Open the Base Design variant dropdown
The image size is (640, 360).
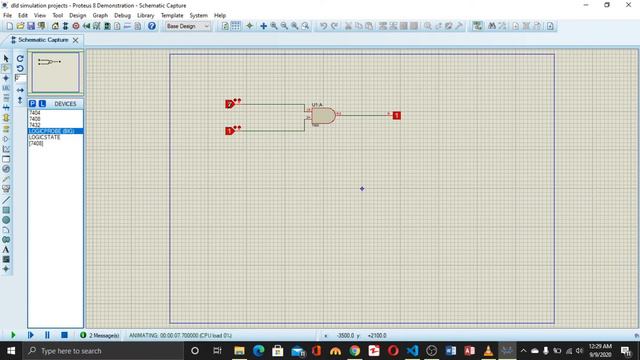[x=188, y=26]
